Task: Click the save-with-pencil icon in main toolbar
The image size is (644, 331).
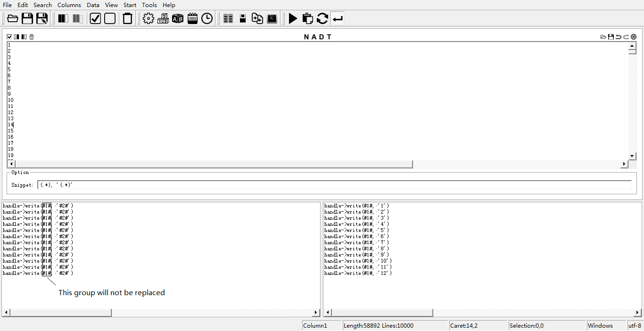Action: 42,18
